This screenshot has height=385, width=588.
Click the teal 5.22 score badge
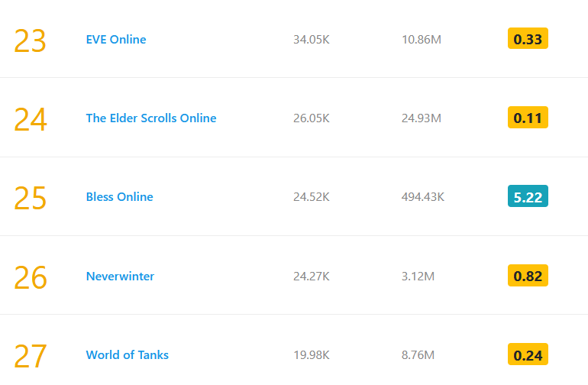528,196
